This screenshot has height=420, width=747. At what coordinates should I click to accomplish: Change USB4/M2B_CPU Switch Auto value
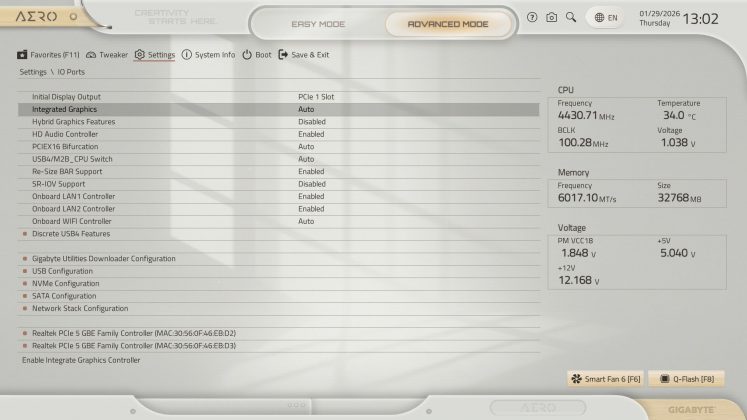pos(306,159)
